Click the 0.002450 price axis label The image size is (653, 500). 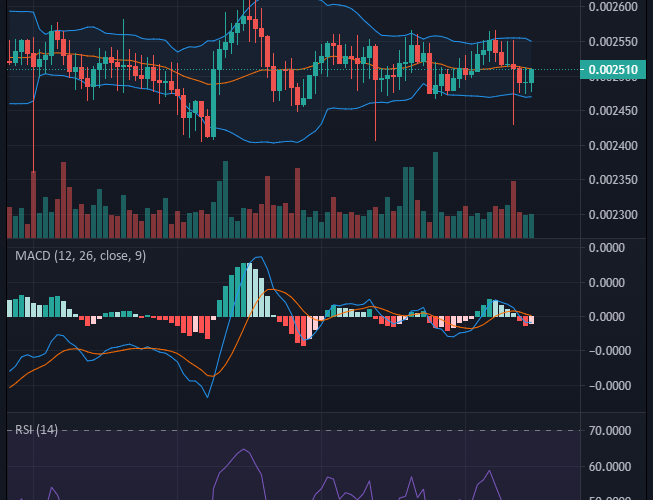[613, 111]
